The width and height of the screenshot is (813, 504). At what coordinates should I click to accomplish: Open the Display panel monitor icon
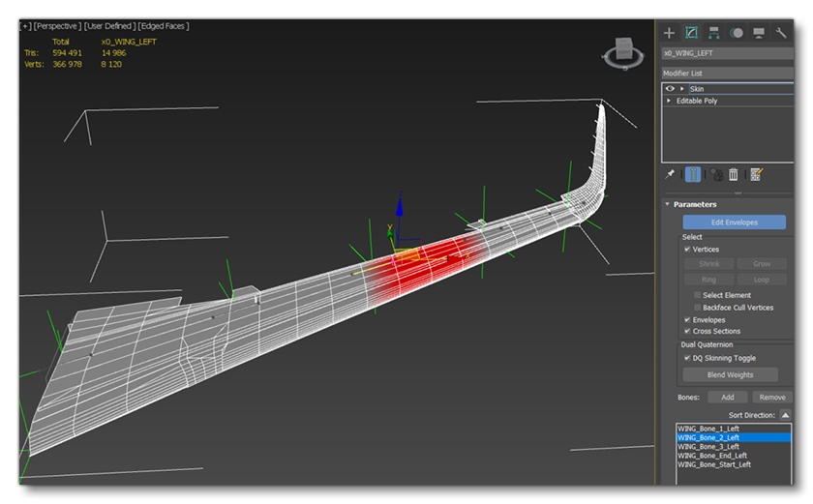[759, 33]
